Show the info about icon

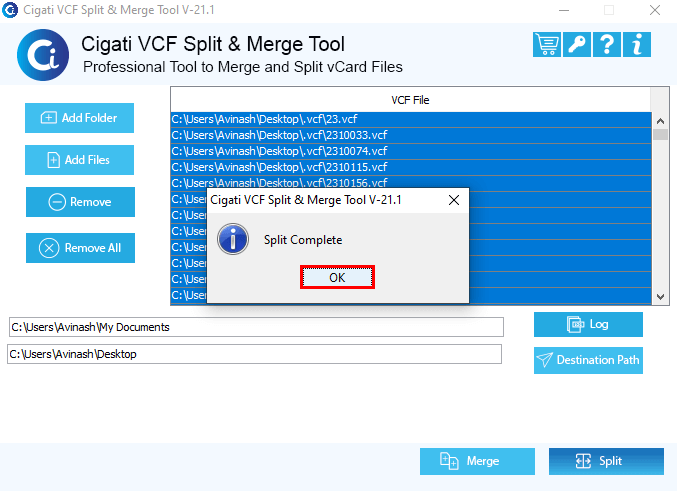click(x=636, y=44)
